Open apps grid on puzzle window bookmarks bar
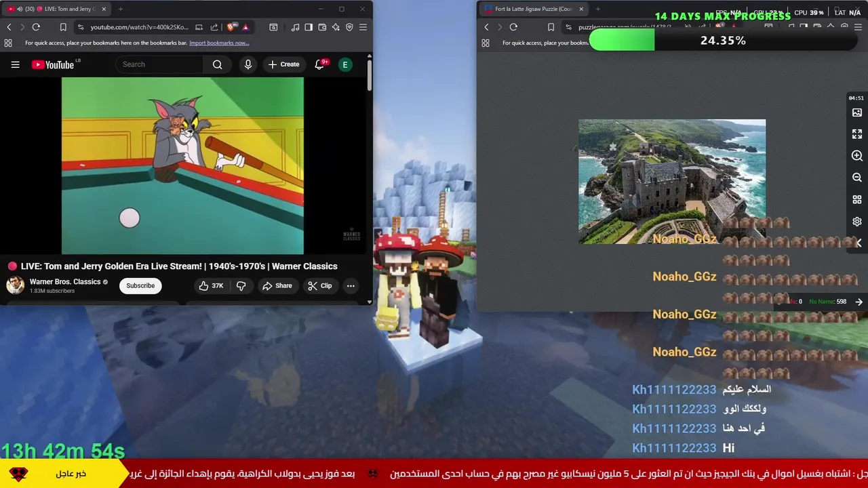 (486, 43)
